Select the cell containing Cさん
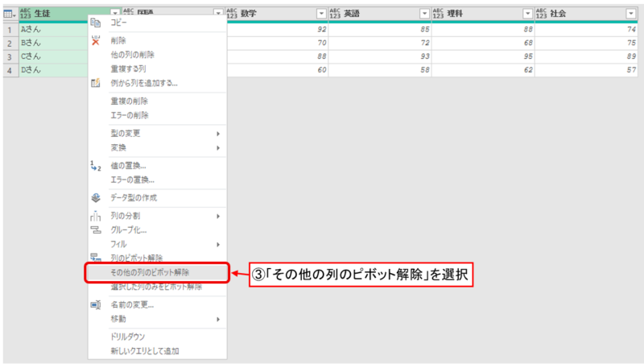 48,57
